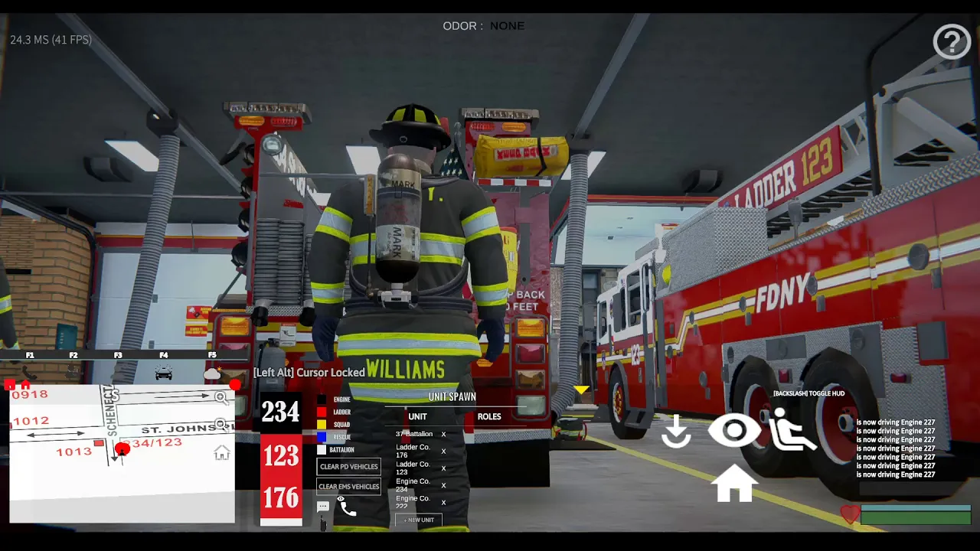The height and width of the screenshot is (551, 980).
Task: Open the help question mark icon
Action: (x=952, y=41)
